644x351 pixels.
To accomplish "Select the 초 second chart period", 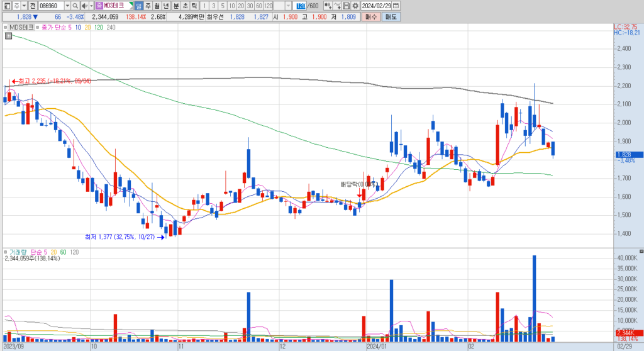I will 186,6.
